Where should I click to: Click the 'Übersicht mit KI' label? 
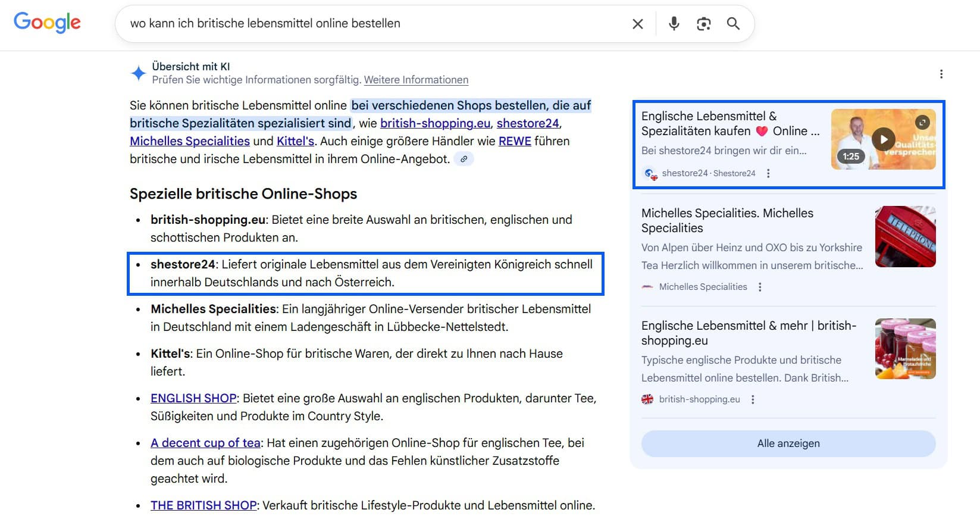tap(190, 67)
